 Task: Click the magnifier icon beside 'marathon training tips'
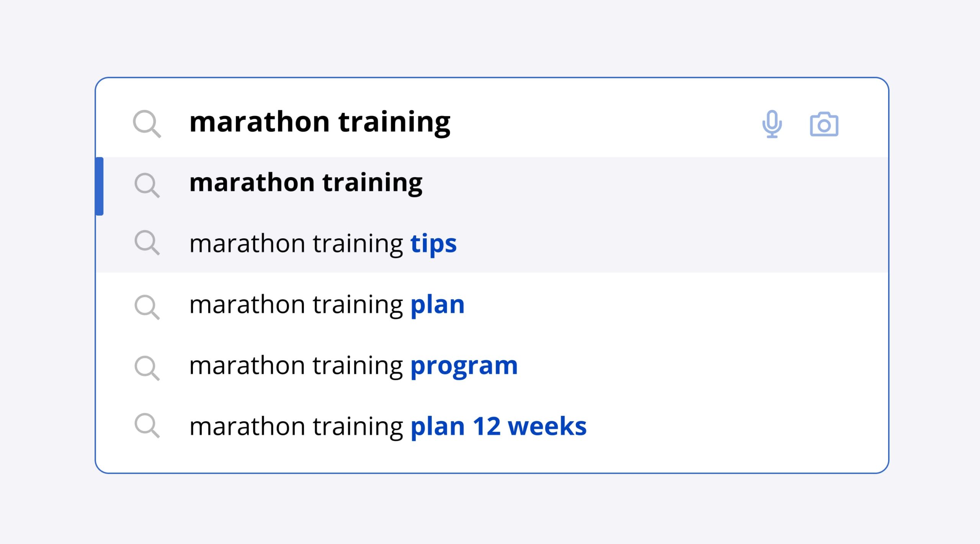click(146, 242)
